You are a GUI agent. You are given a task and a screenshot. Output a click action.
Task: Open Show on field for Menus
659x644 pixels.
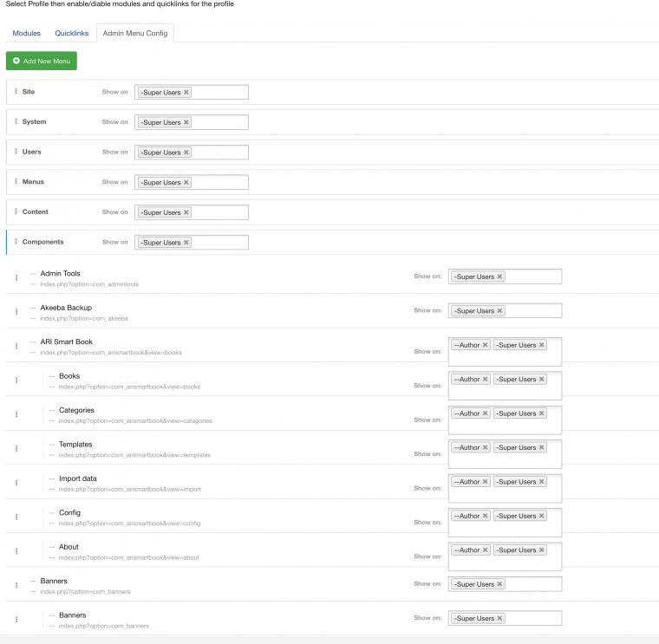coord(219,182)
